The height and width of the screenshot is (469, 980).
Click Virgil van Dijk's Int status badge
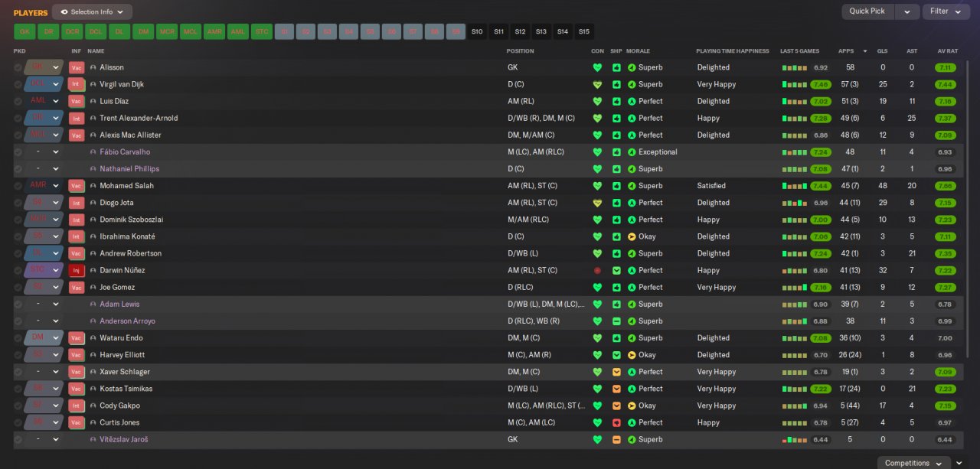77,84
